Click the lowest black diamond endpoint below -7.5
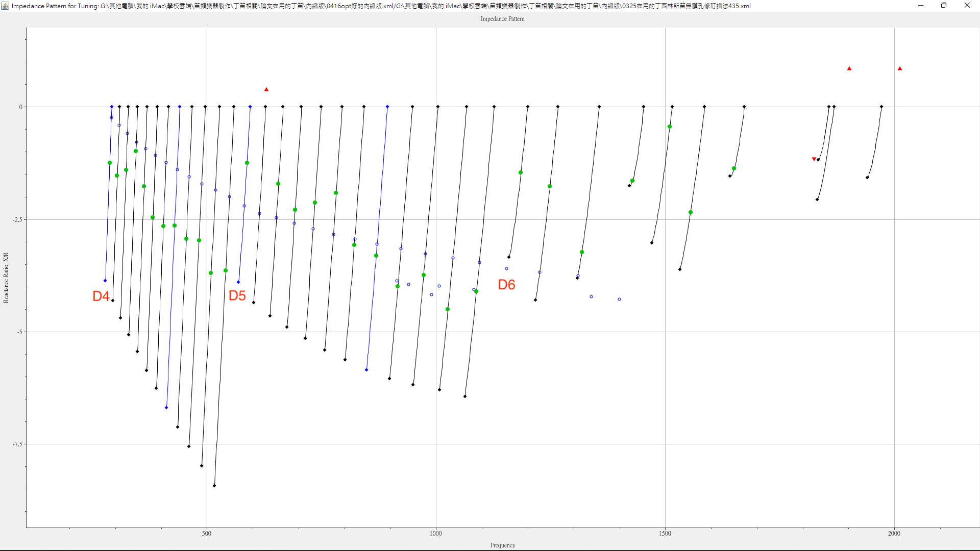 (214, 486)
